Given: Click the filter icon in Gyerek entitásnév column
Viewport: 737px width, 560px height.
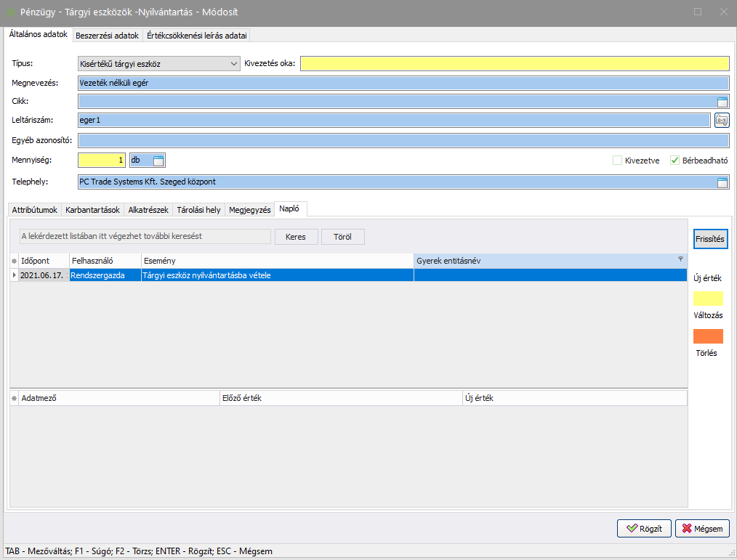Looking at the screenshot, I should [680, 259].
